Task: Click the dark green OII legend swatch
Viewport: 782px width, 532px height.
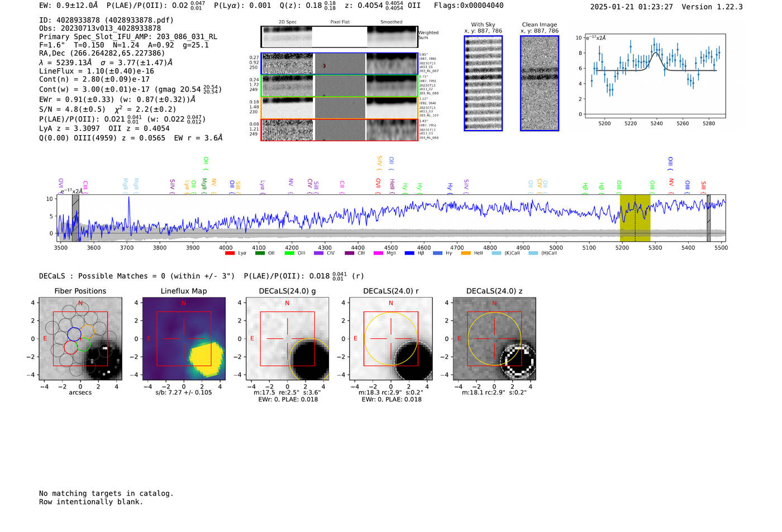Action: [260, 253]
